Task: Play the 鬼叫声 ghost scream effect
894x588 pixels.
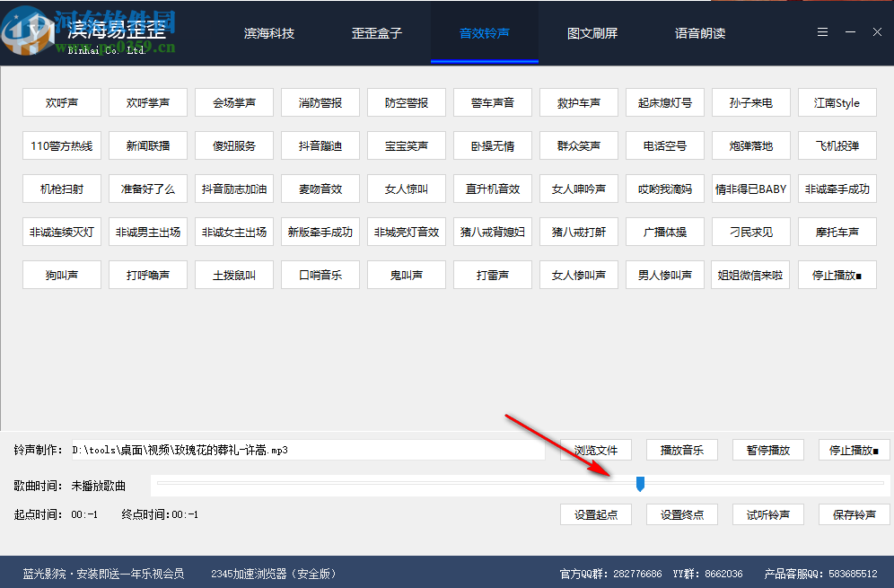Action: click(x=406, y=275)
